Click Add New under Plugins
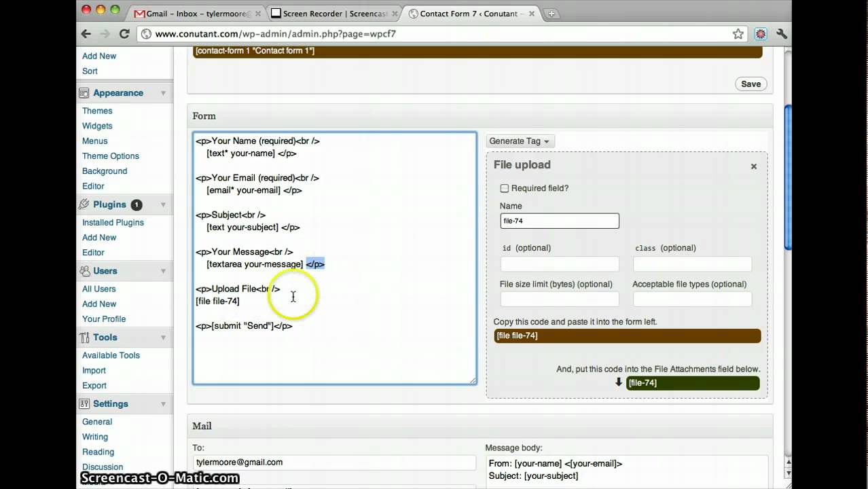868x489 pixels. [99, 237]
